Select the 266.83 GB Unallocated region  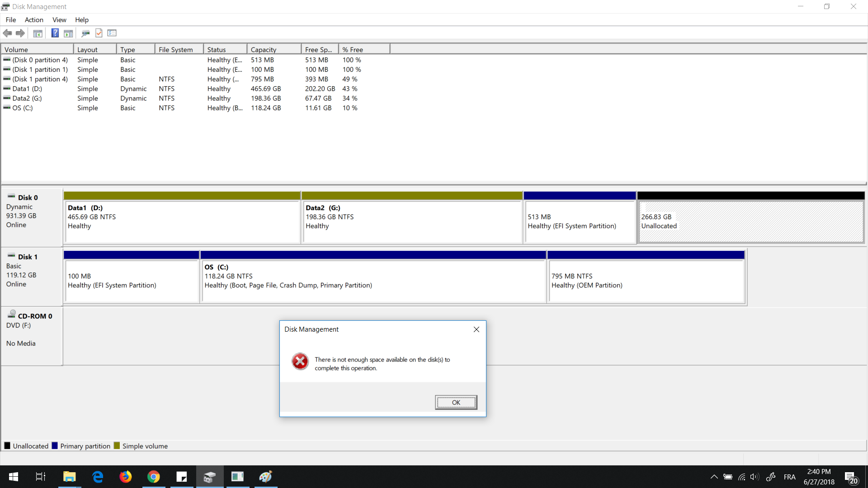pyautogui.click(x=750, y=221)
